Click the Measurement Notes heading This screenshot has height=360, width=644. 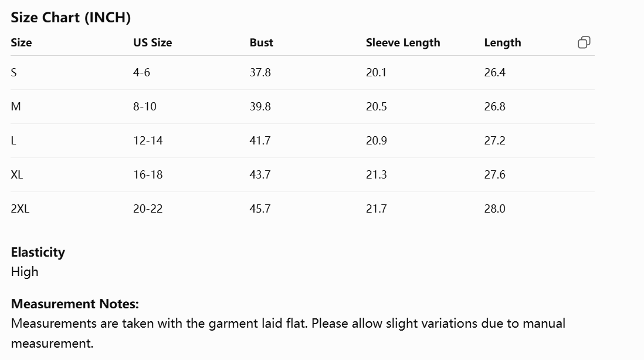74,304
